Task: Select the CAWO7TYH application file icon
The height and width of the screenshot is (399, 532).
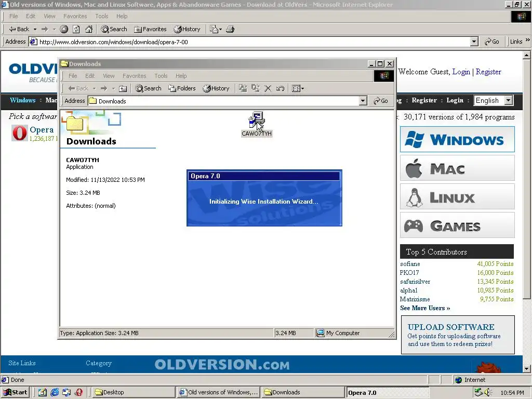Action: [x=257, y=121]
